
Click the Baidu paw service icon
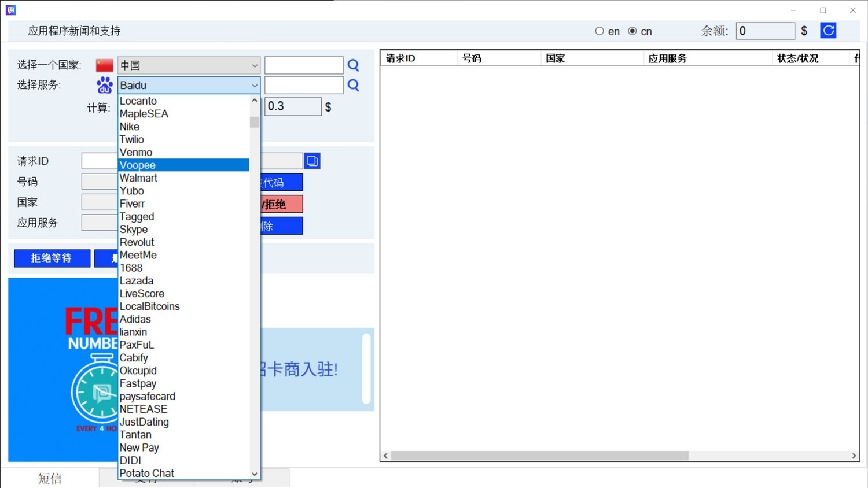pos(105,85)
